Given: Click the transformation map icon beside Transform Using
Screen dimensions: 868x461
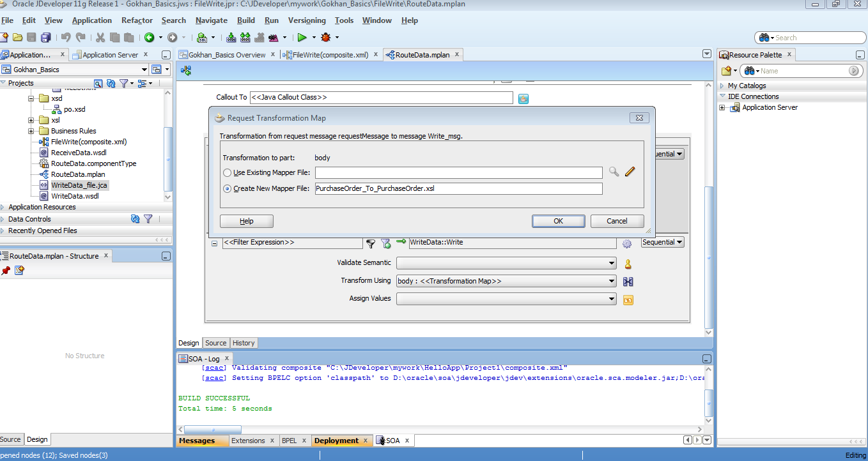Looking at the screenshot, I should (628, 281).
